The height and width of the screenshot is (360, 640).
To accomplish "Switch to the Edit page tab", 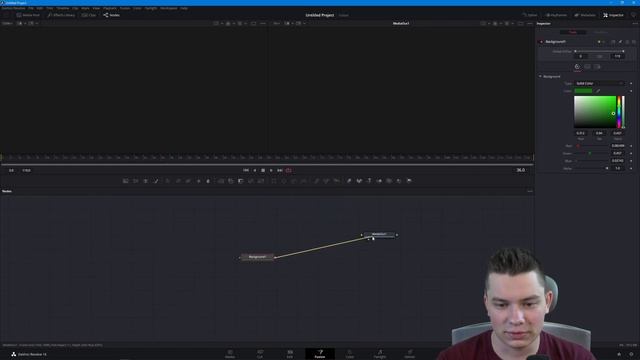I will [x=290, y=354].
